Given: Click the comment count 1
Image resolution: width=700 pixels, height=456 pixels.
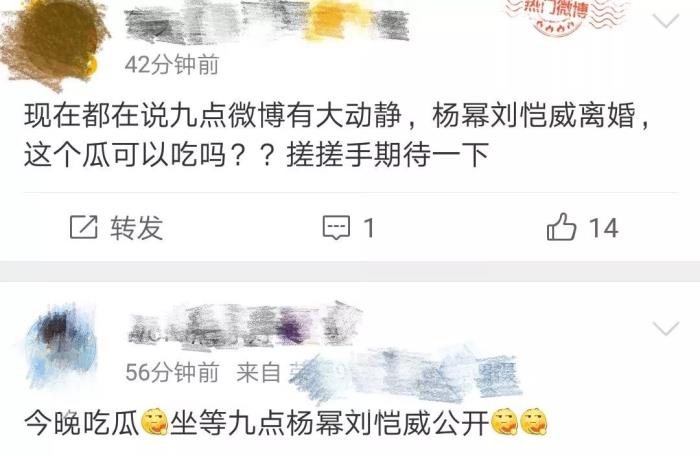Looking at the screenshot, I should pos(369,228).
